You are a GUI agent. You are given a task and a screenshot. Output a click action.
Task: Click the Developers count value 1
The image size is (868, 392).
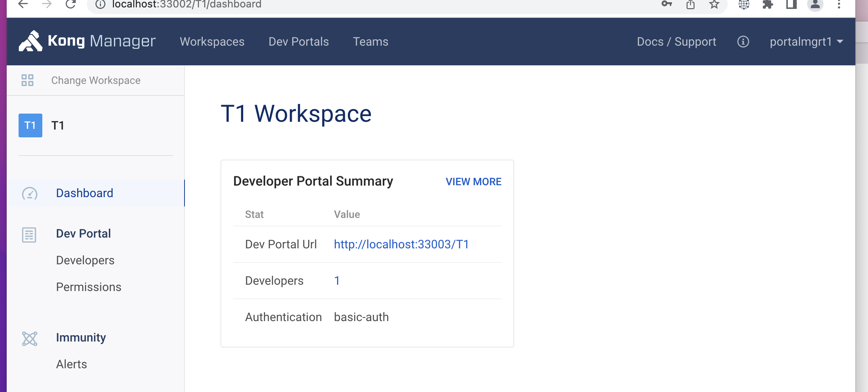click(x=337, y=281)
